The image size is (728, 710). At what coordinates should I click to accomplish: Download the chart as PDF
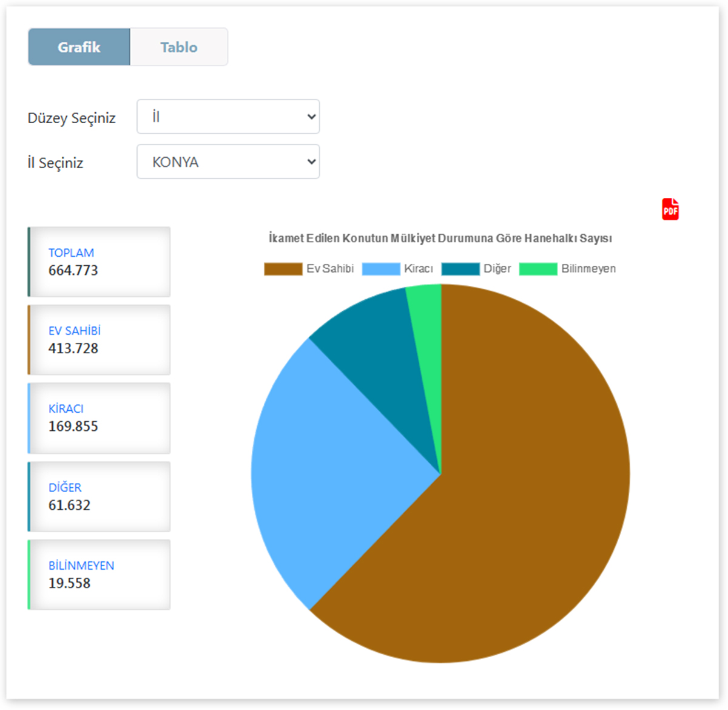pyautogui.click(x=670, y=209)
